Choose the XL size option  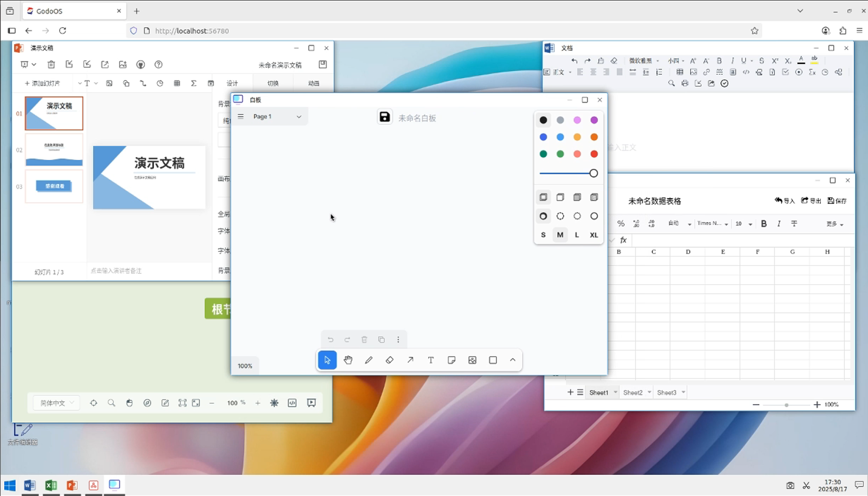[594, 235]
